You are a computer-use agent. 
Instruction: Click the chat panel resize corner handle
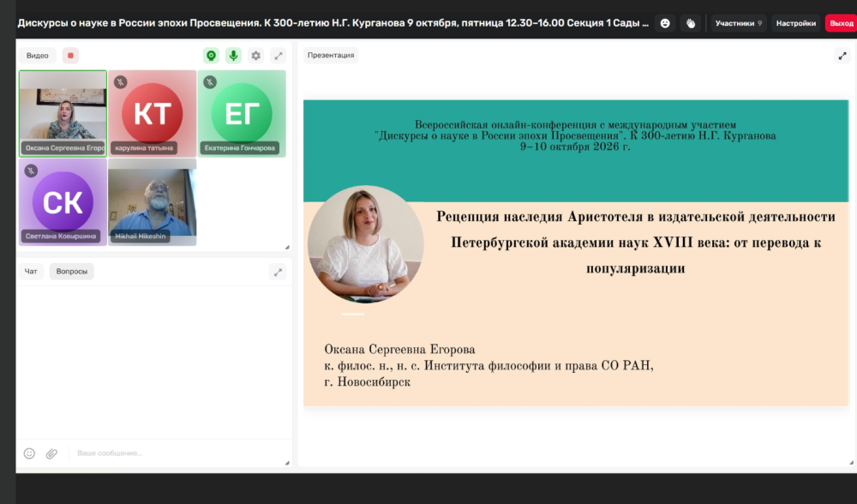(x=287, y=463)
